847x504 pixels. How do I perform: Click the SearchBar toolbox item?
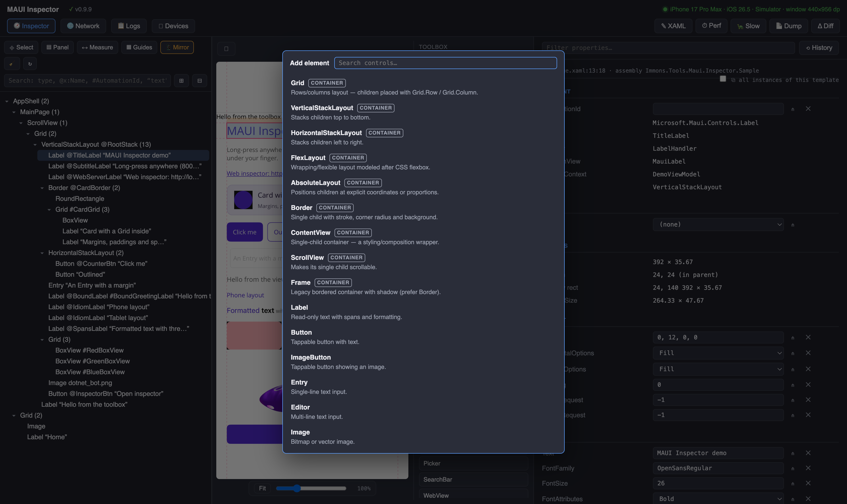point(474,480)
